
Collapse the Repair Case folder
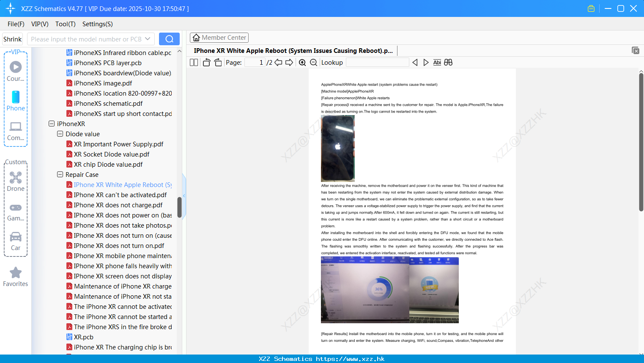(x=60, y=174)
